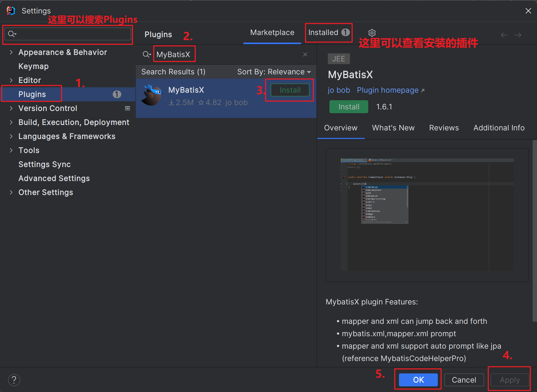The width and height of the screenshot is (537, 392).
Task: Click the settings search magnifier icon
Action: coord(12,34)
